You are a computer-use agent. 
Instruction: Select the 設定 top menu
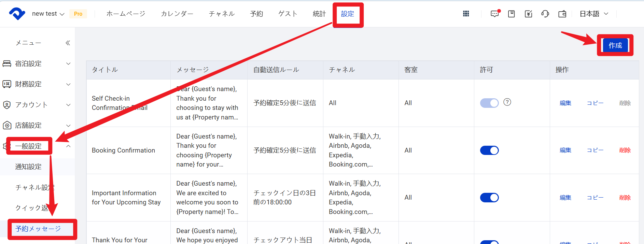(348, 14)
